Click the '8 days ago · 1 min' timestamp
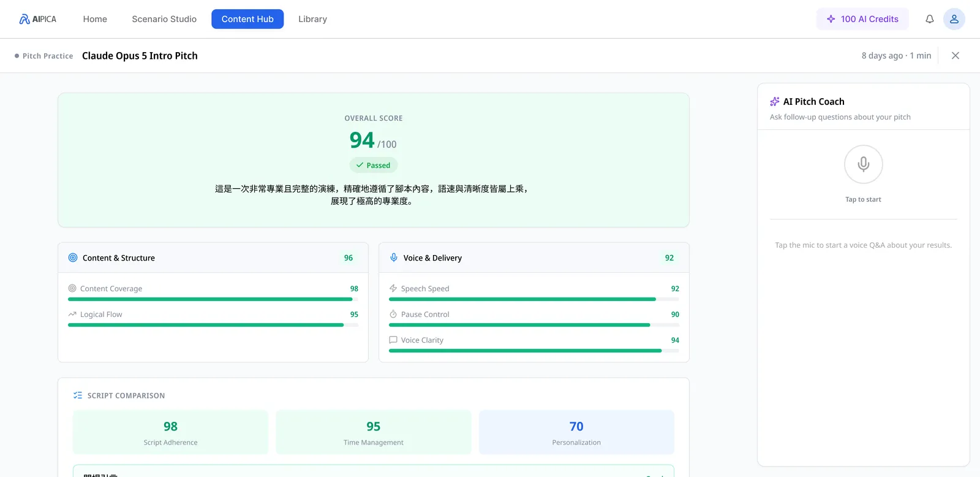The width and height of the screenshot is (980, 477). click(896, 56)
